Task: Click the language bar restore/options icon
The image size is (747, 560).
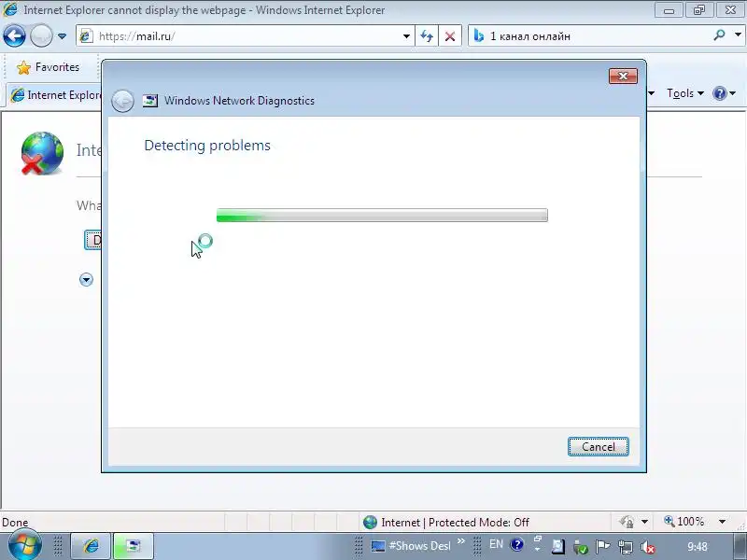Action: (x=538, y=539)
